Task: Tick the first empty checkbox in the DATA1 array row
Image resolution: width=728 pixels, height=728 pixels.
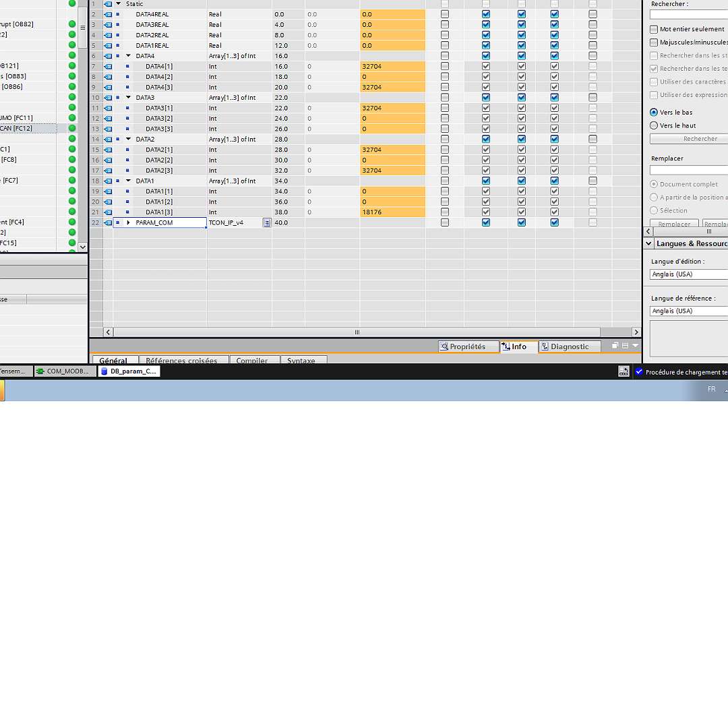Action: coord(445,181)
